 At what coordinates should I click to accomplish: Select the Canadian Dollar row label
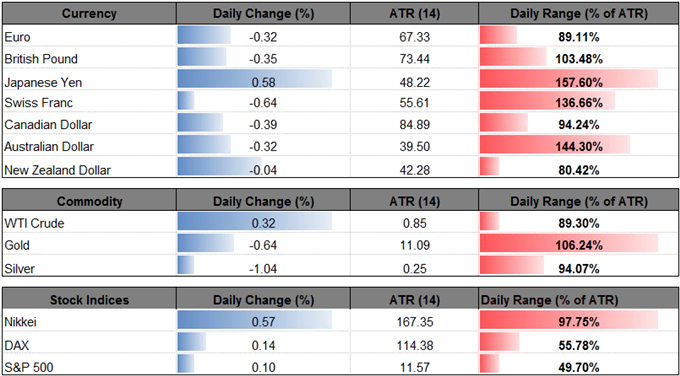pyautogui.click(x=48, y=125)
